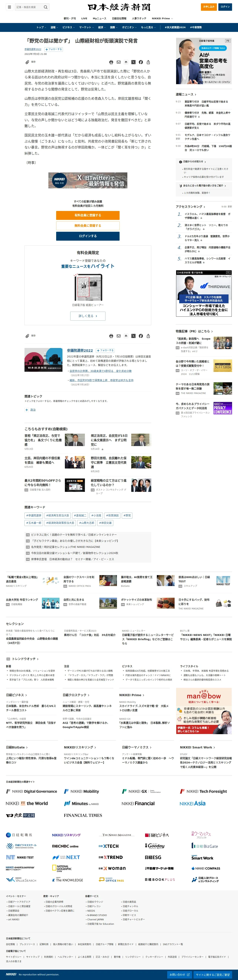Open the NATIONAL GEOGRAPHIC logo link
Image resolution: width=238 pixels, height=980 pixels.
click(62, 868)
